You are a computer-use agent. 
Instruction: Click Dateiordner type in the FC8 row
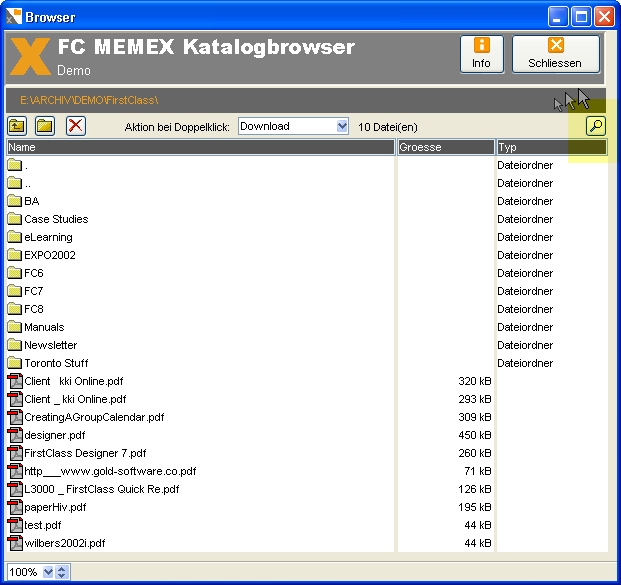[525, 309]
